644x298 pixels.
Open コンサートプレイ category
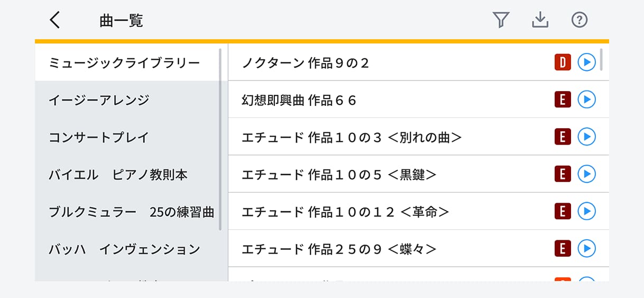point(99,138)
